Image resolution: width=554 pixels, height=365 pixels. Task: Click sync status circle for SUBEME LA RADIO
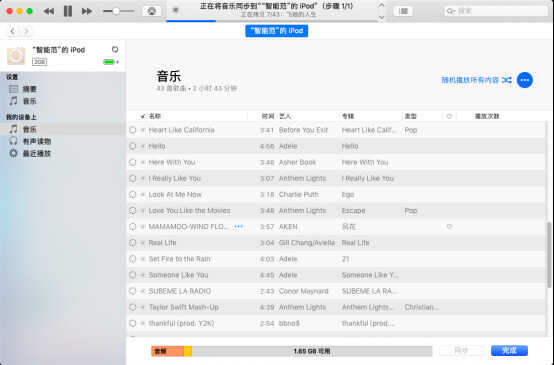point(132,291)
